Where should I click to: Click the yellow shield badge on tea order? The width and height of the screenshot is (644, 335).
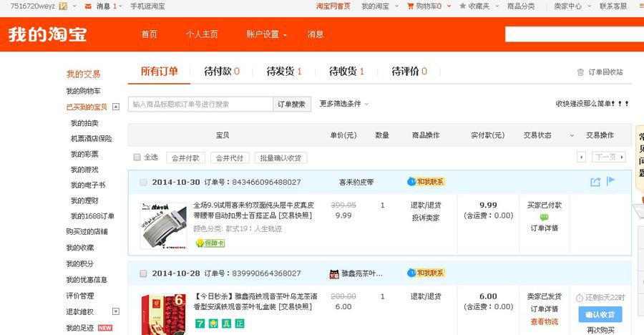[x=213, y=324]
